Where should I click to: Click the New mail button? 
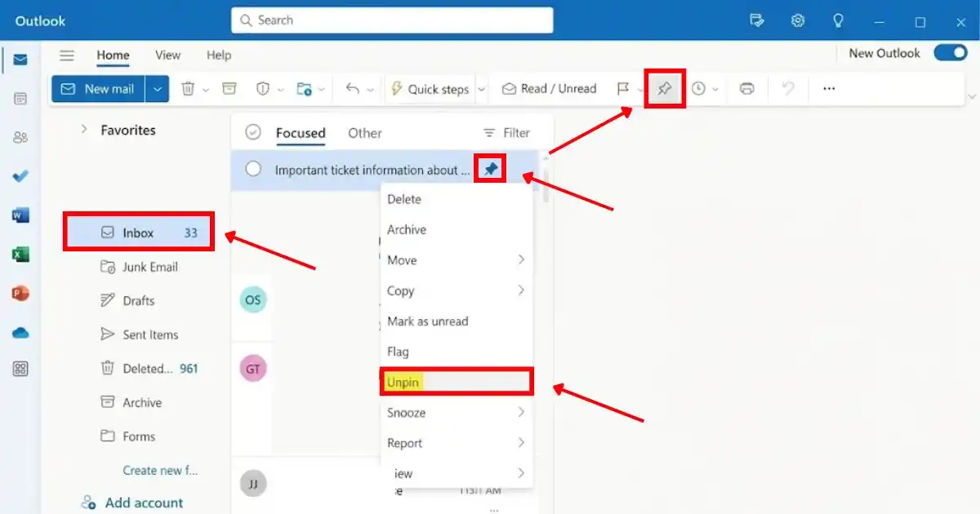point(99,89)
